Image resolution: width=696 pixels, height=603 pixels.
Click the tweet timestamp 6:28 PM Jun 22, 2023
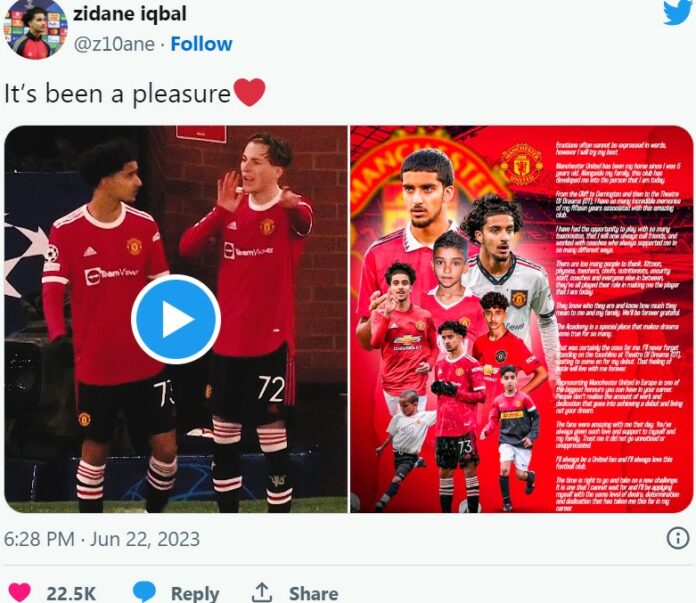click(x=102, y=539)
